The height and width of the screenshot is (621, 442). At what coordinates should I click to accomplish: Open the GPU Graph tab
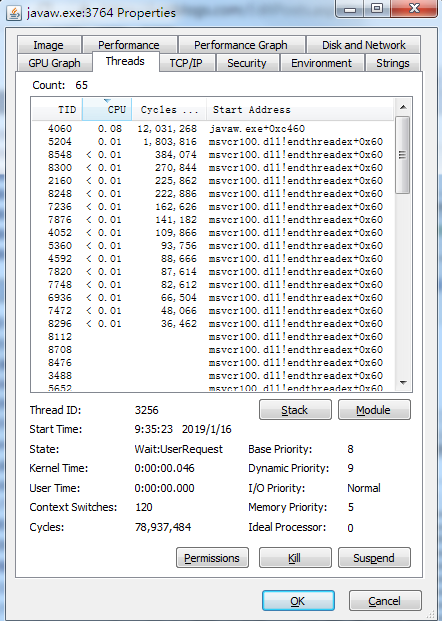(x=54, y=63)
